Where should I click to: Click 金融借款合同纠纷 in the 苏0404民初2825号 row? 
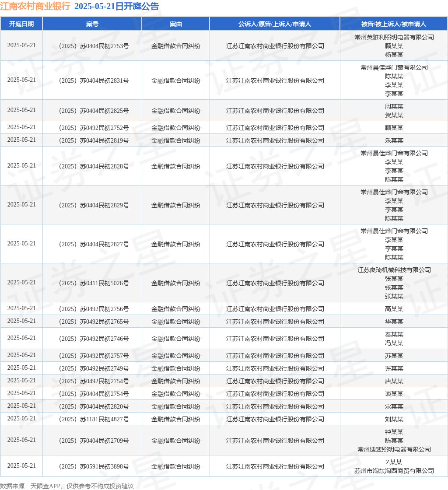[175, 111]
